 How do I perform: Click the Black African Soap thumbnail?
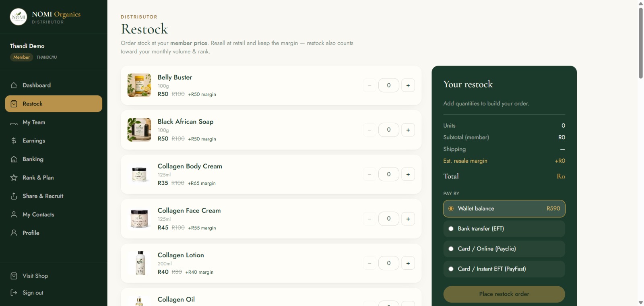pyautogui.click(x=139, y=130)
